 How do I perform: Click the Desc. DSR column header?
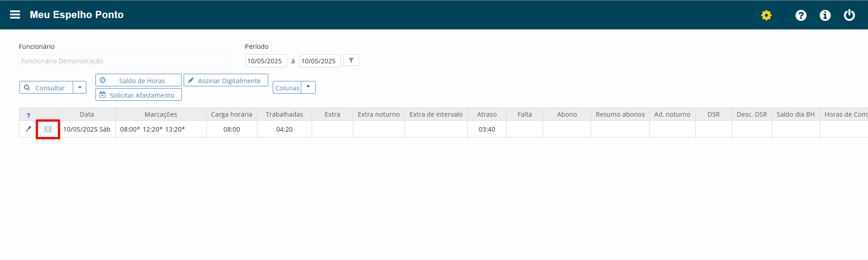click(x=752, y=114)
